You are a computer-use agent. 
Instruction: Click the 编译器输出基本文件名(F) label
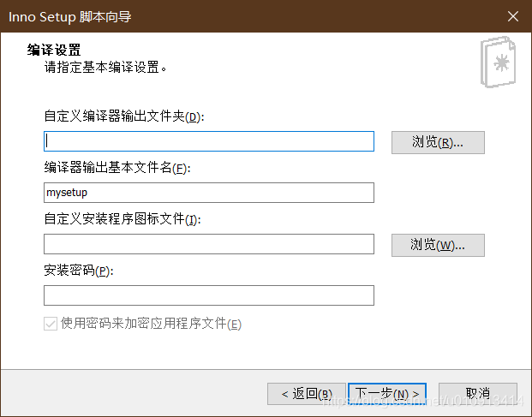117,168
